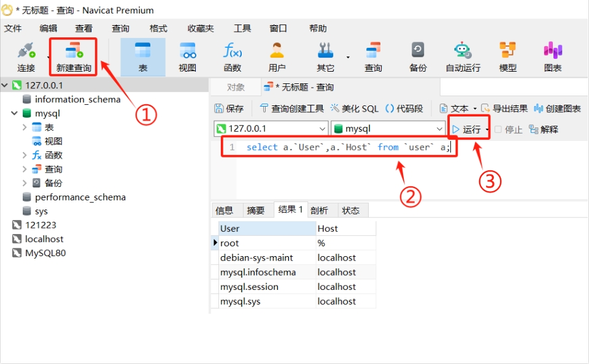This screenshot has width=589, height=364.
Task: Open the 窗口 window menu
Action: (279, 28)
